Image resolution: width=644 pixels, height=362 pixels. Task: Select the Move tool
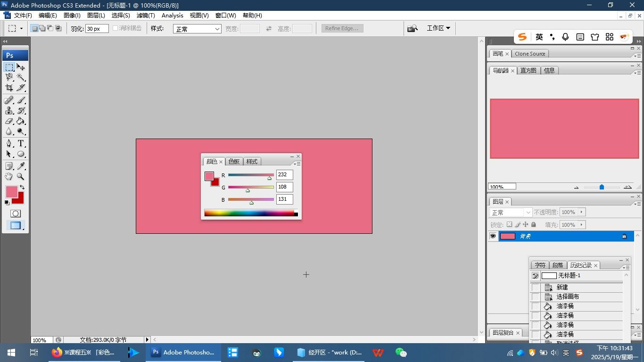click(21, 67)
